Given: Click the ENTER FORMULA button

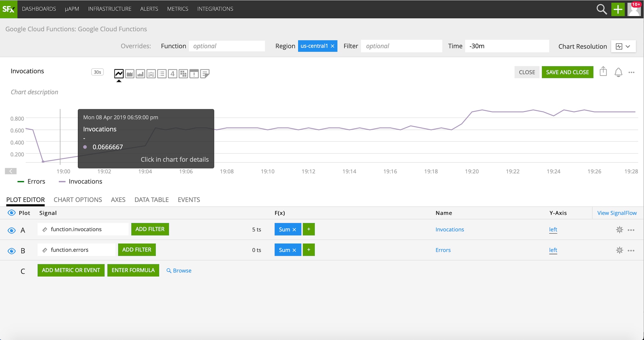Looking at the screenshot, I should pos(133,270).
